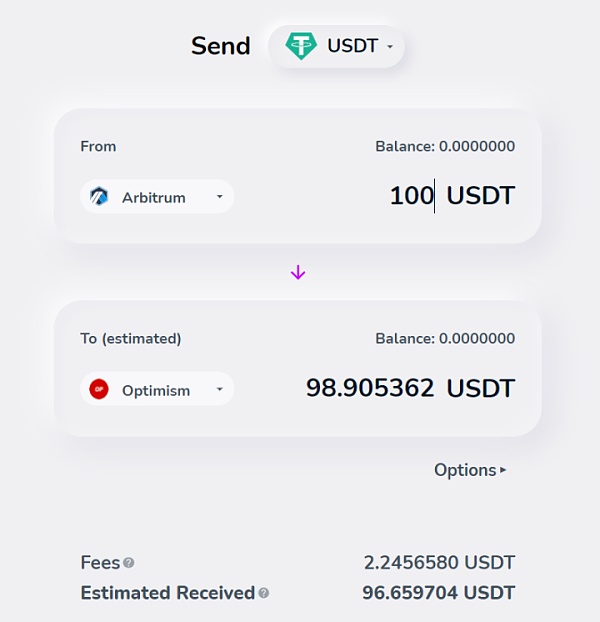Viewport: 600px width, 622px height.
Task: Click the Arbitrum network logo
Action: [99, 197]
